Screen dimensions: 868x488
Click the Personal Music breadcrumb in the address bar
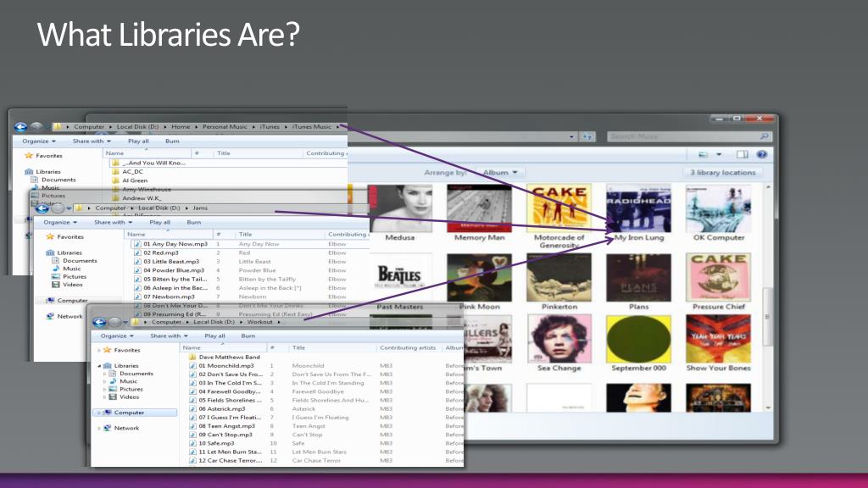click(x=224, y=127)
